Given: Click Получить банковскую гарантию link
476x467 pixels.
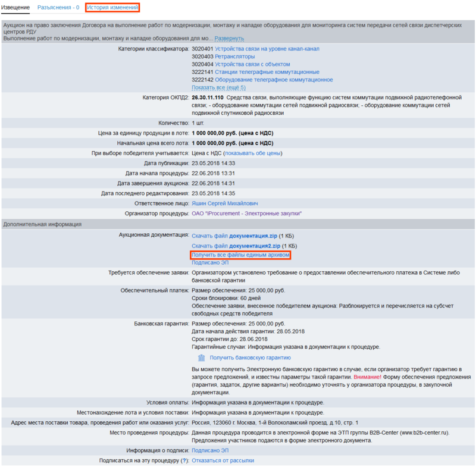Looking at the screenshot, I should (250, 358).
